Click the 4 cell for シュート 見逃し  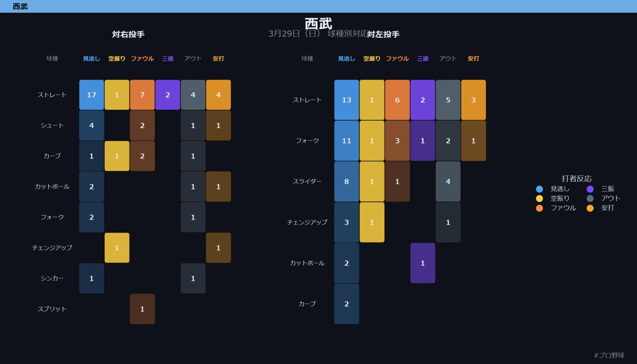[x=92, y=125]
